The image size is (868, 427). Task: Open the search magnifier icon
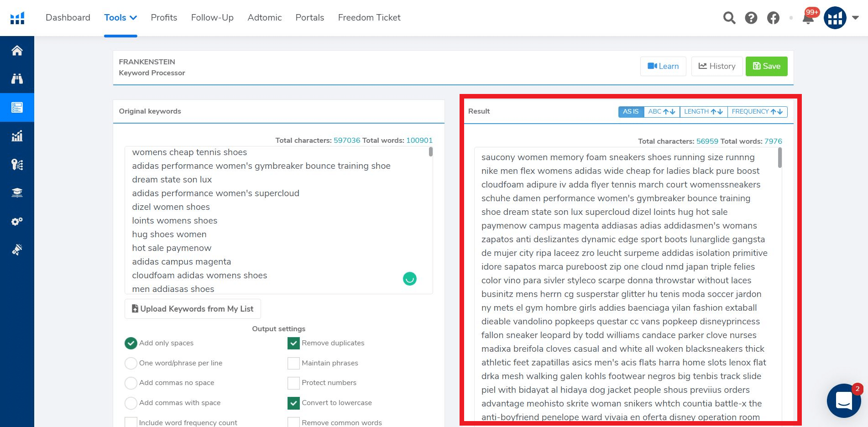[x=729, y=18]
